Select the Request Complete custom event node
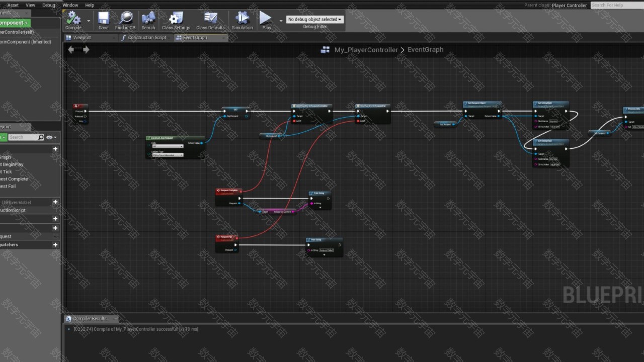The height and width of the screenshot is (362, 644). 229,191
